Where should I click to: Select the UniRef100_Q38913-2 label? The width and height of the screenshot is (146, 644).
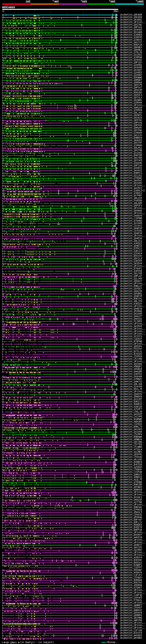pyautogui.click(x=132, y=191)
